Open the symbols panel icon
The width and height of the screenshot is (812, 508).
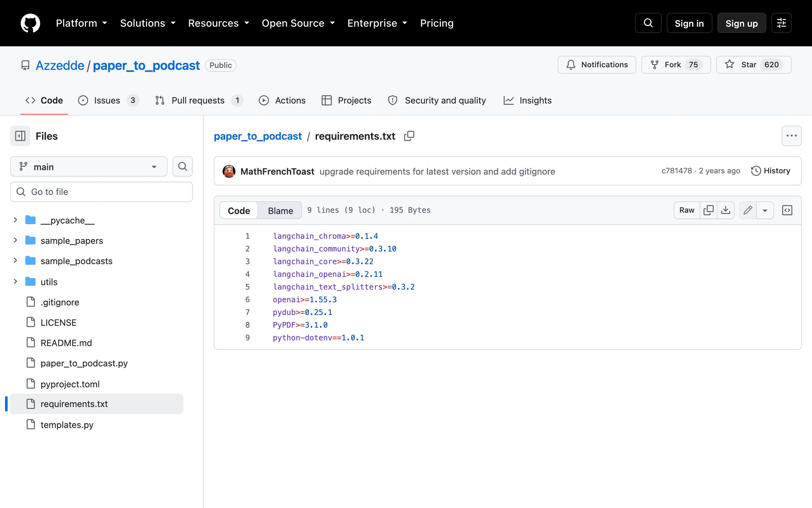pyautogui.click(x=787, y=210)
